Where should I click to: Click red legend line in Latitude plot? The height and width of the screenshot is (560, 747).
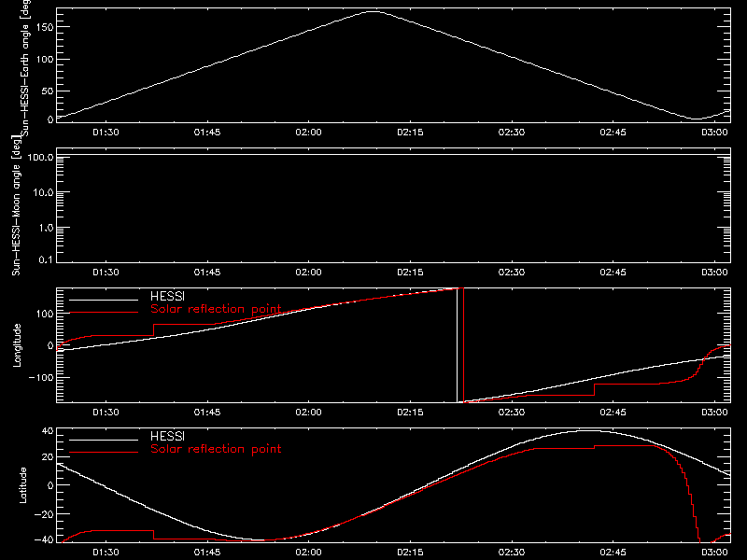[104, 453]
